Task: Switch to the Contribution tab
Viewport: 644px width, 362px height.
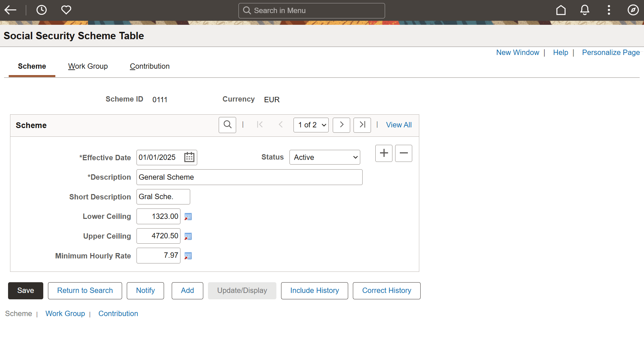Action: pos(150,66)
